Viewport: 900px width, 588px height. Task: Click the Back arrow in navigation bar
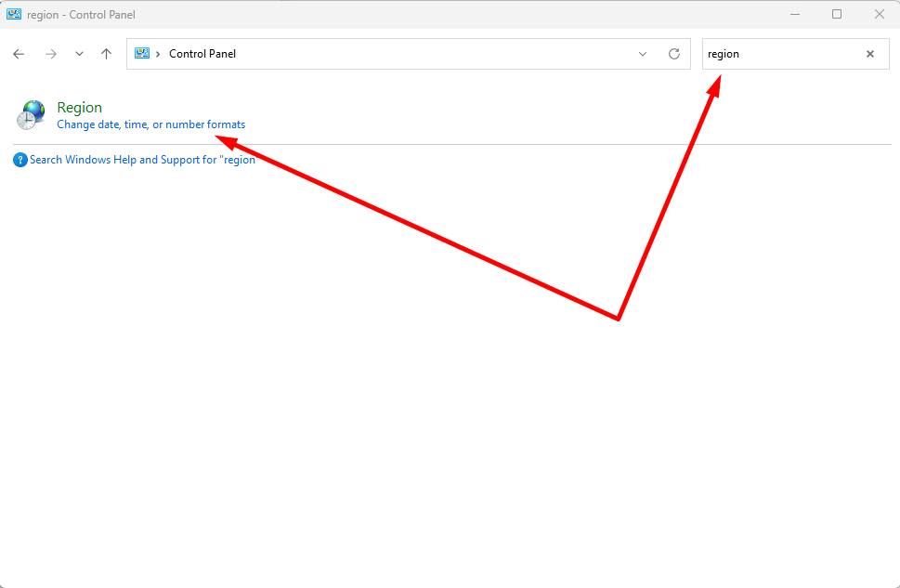[19, 54]
